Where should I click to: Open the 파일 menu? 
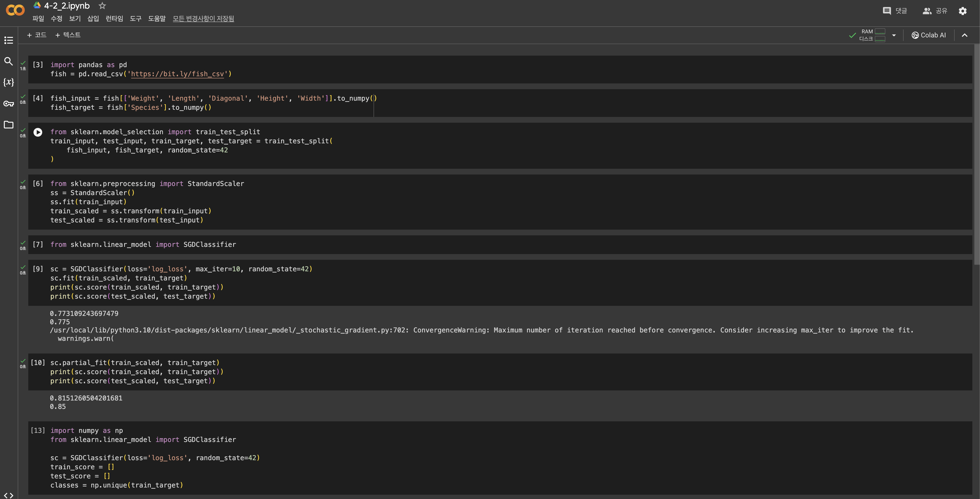(x=38, y=19)
